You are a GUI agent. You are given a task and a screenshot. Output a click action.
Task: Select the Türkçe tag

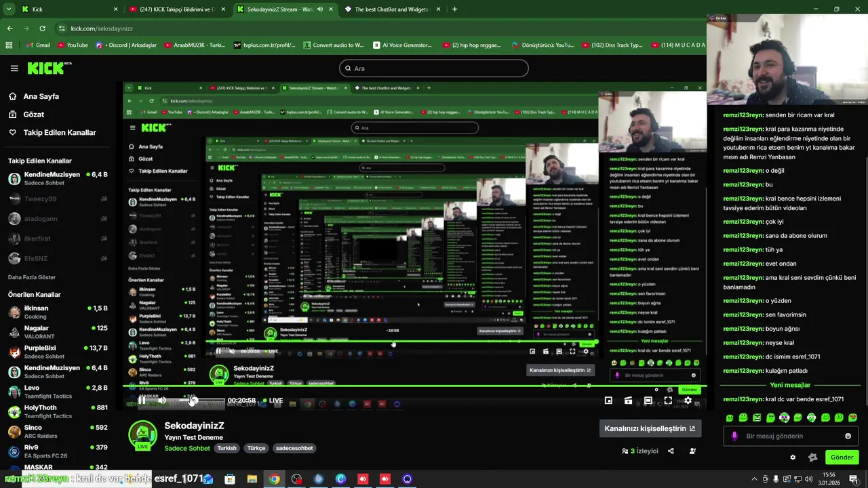(x=256, y=448)
